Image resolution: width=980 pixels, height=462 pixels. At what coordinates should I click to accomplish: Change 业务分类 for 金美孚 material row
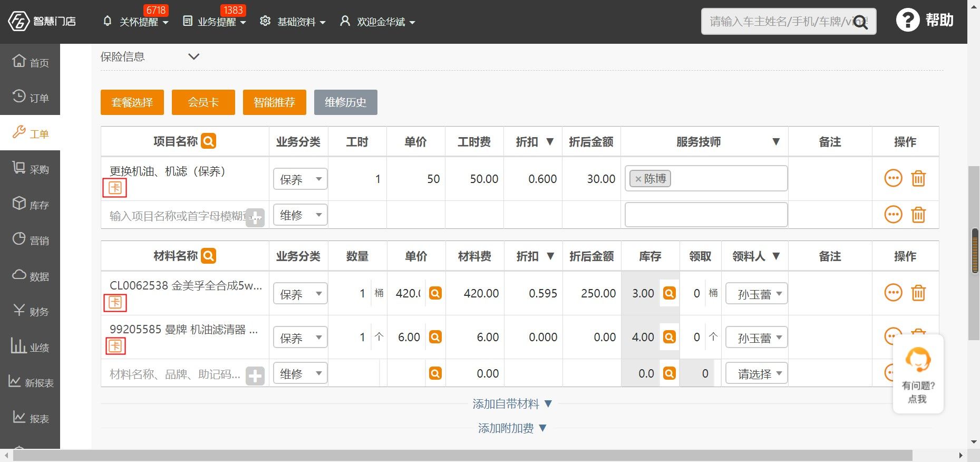[300, 293]
